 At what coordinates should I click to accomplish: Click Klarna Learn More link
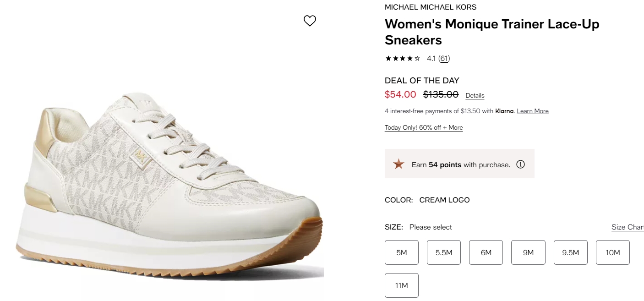click(x=533, y=111)
